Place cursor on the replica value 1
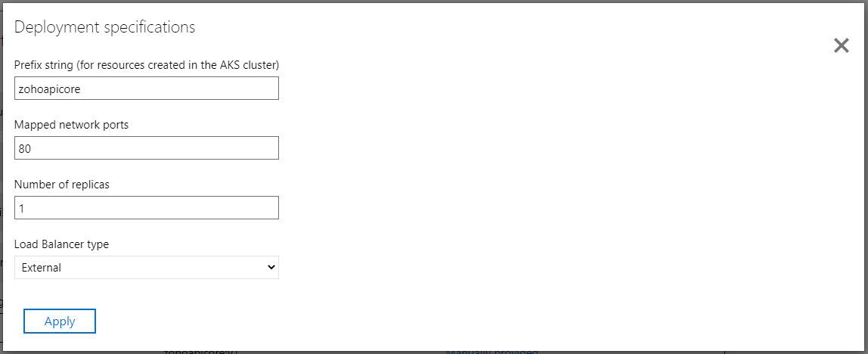The height and width of the screenshot is (354, 868). [x=22, y=208]
